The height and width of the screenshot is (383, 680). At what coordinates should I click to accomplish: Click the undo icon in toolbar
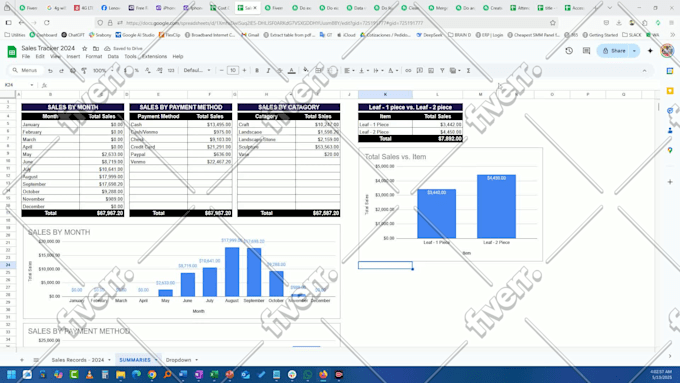coord(50,70)
